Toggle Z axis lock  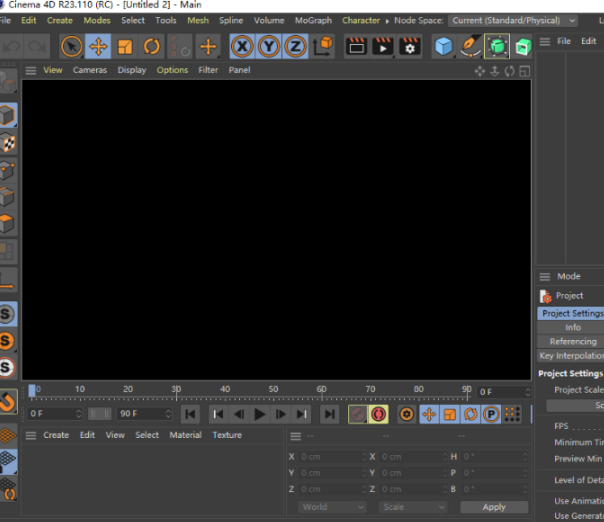click(x=295, y=47)
